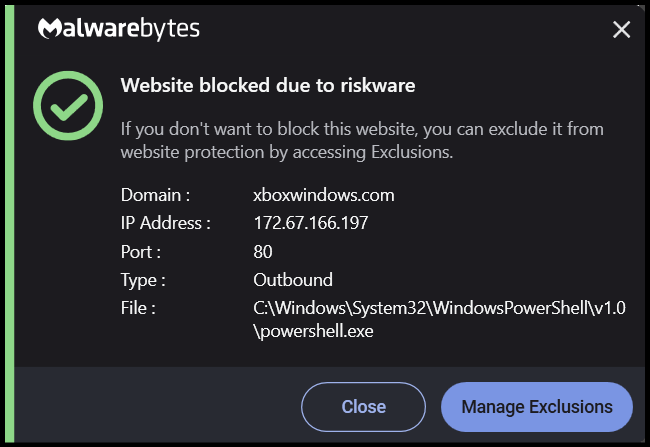Click the 'Domain :' label
Image resolution: width=650 pixels, height=447 pixels.
pyautogui.click(x=155, y=194)
